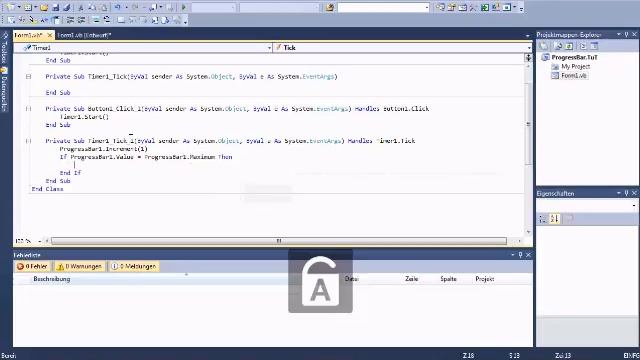Select Form1.vb in the solution tree
640x360 pixels.
click(x=573, y=76)
